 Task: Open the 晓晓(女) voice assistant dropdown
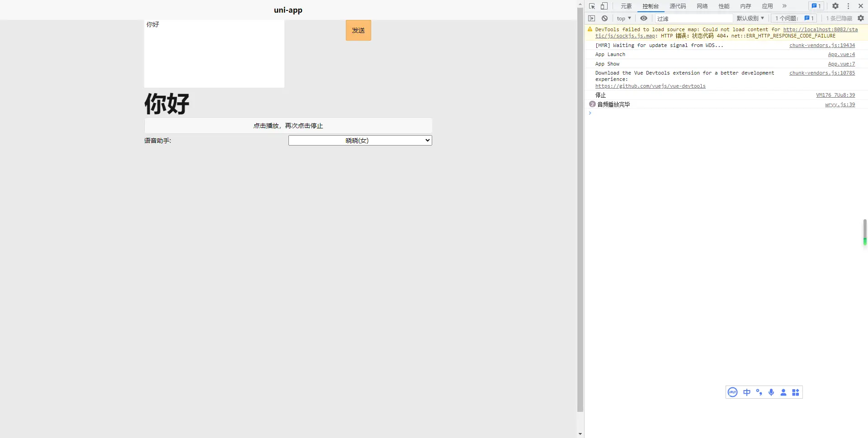click(x=360, y=141)
